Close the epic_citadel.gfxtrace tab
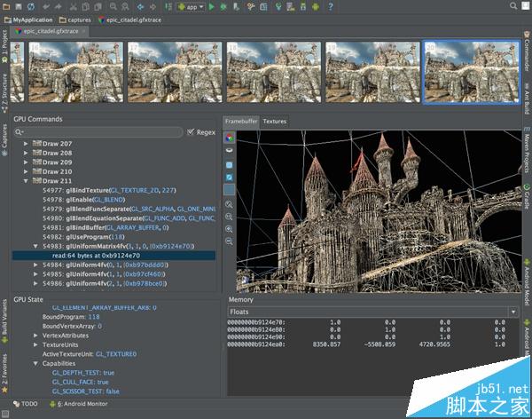Viewport: 532px width, 419px height. pyautogui.click(x=84, y=31)
